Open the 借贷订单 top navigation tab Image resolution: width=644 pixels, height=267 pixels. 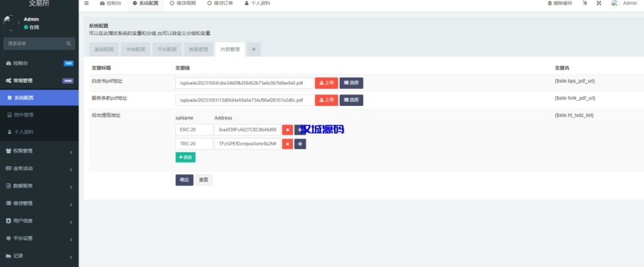pos(219,4)
